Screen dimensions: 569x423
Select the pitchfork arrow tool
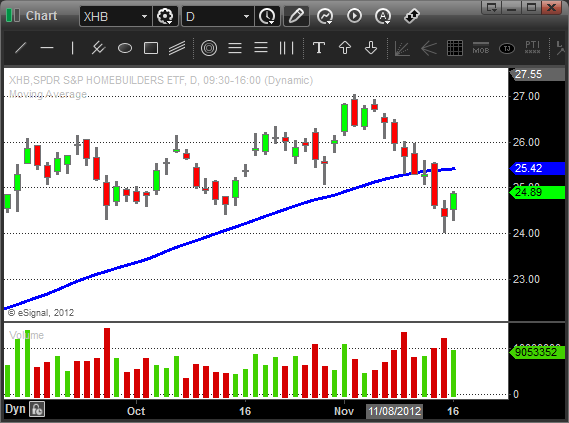click(429, 48)
